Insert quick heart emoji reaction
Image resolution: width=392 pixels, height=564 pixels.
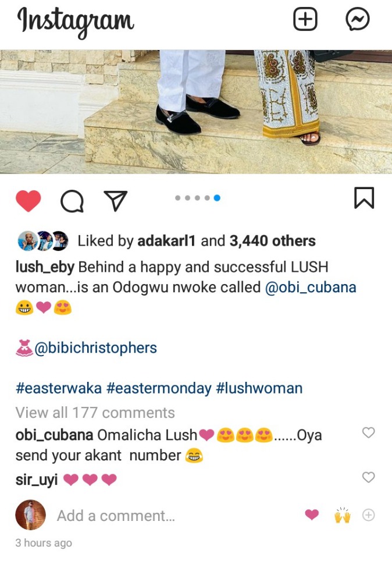tap(312, 515)
